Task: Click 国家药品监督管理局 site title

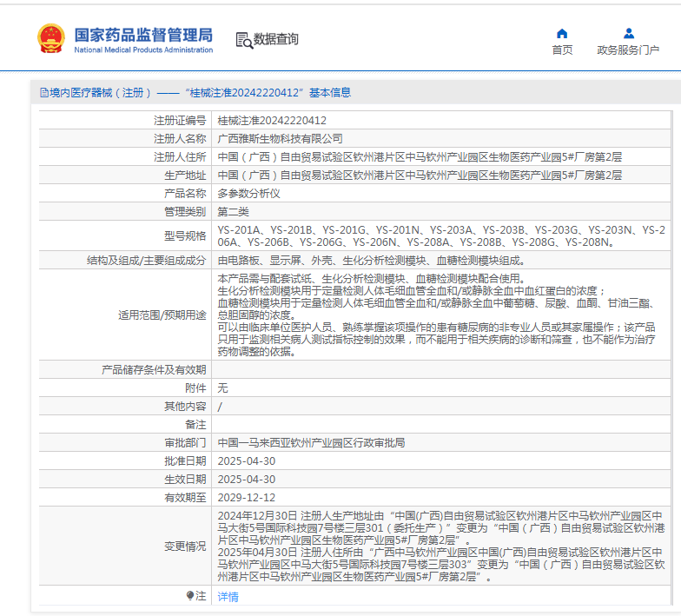Action: 143,35
